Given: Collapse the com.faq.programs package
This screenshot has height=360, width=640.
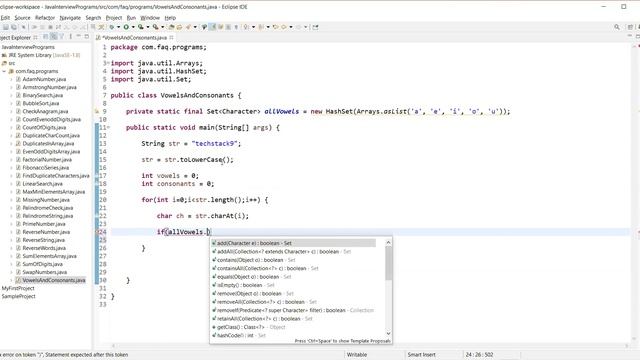Looking at the screenshot, I should tap(4, 71).
